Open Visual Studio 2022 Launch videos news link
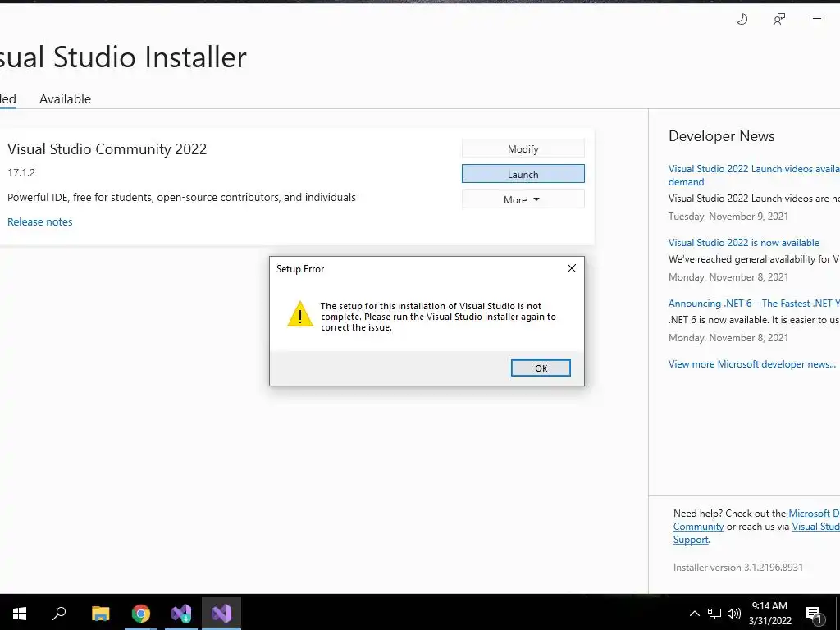This screenshot has width=840, height=630. 754,176
